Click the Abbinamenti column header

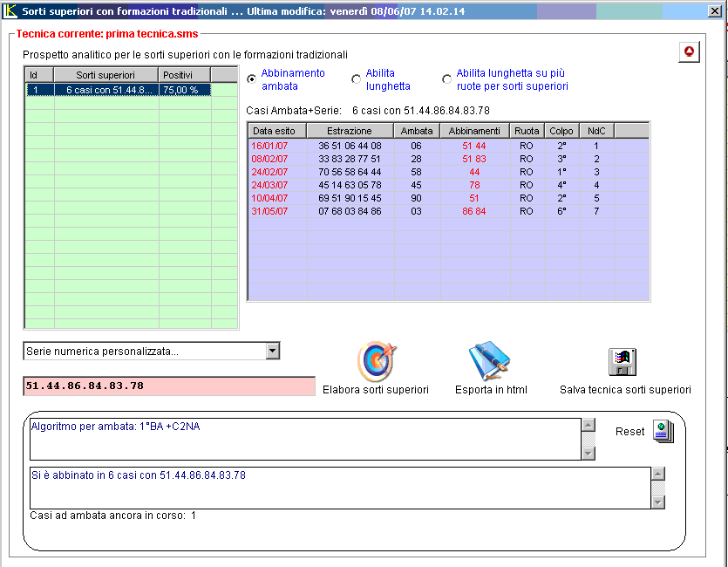click(x=474, y=131)
